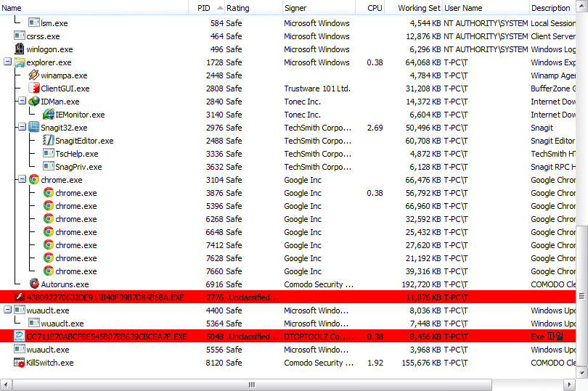
Task: Sort by the User Name column header
Action: (486, 7)
